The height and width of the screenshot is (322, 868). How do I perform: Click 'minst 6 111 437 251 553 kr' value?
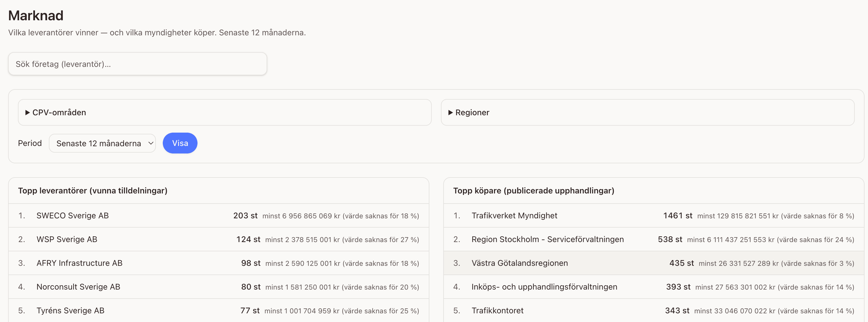coord(731,240)
